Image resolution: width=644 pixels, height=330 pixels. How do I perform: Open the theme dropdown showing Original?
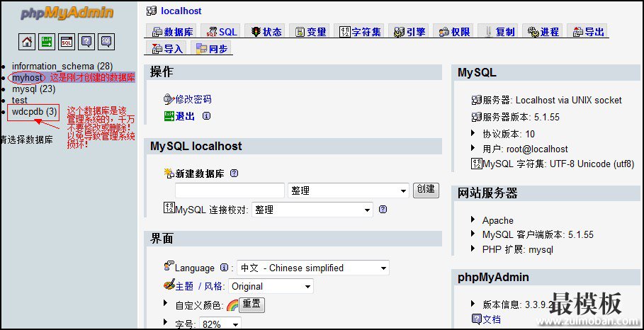pyautogui.click(x=271, y=286)
